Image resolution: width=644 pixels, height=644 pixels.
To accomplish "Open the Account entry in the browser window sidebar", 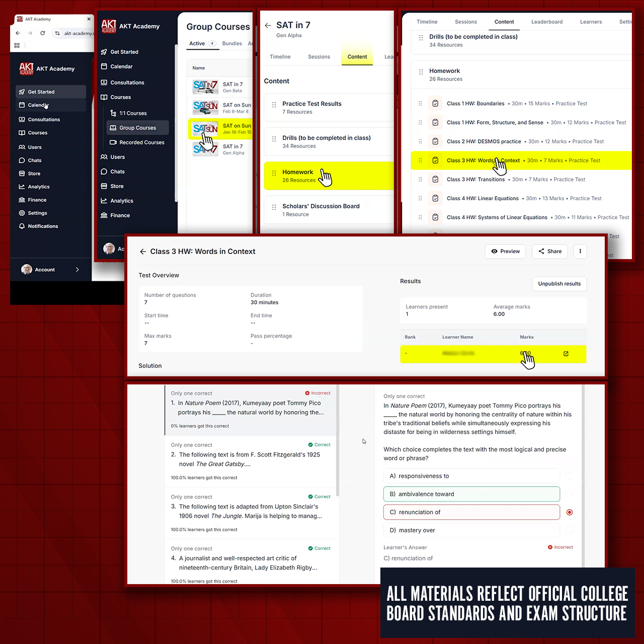I will click(50, 270).
